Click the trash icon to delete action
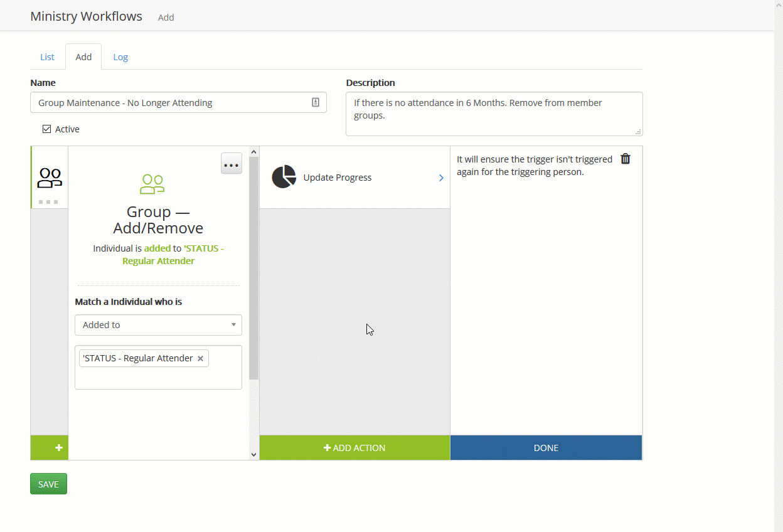The width and height of the screenshot is (783, 532). click(625, 159)
